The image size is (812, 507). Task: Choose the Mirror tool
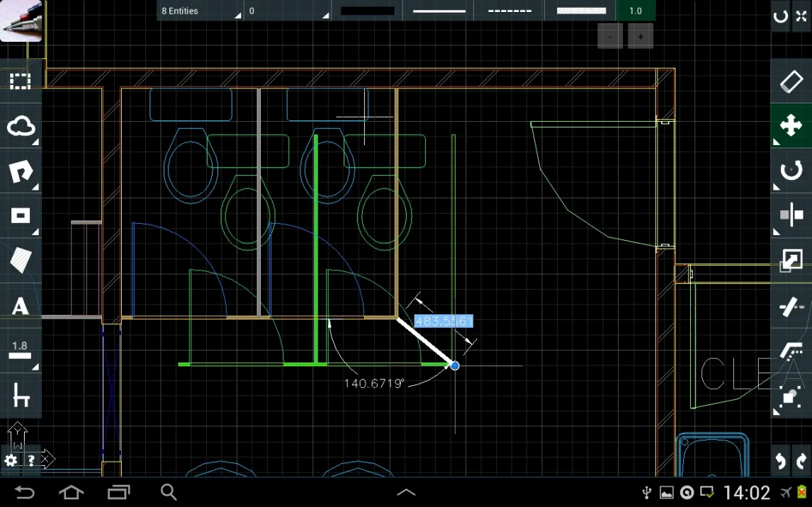point(791,215)
